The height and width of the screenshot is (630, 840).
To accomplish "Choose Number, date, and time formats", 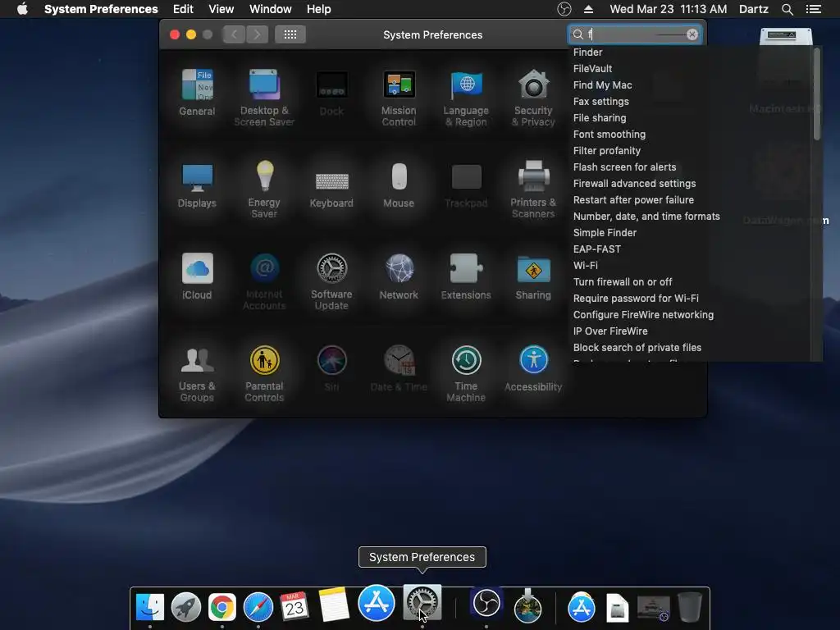I will coord(646,216).
